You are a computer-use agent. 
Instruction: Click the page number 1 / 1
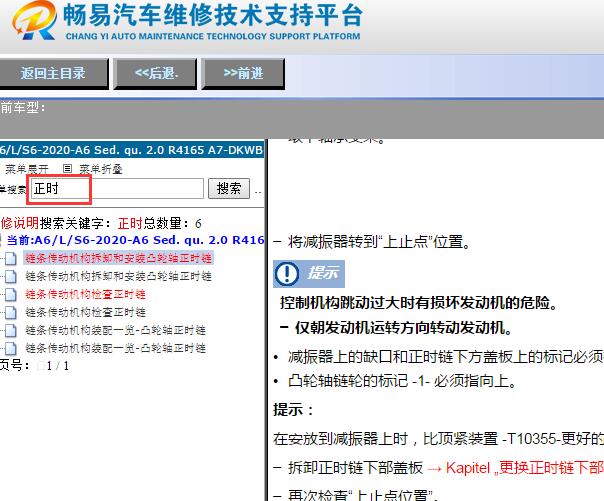(57, 366)
